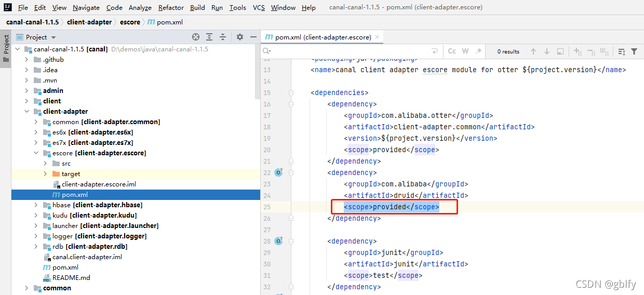This screenshot has height=295, width=644.
Task: Open the VCS menu
Action: 259,7
